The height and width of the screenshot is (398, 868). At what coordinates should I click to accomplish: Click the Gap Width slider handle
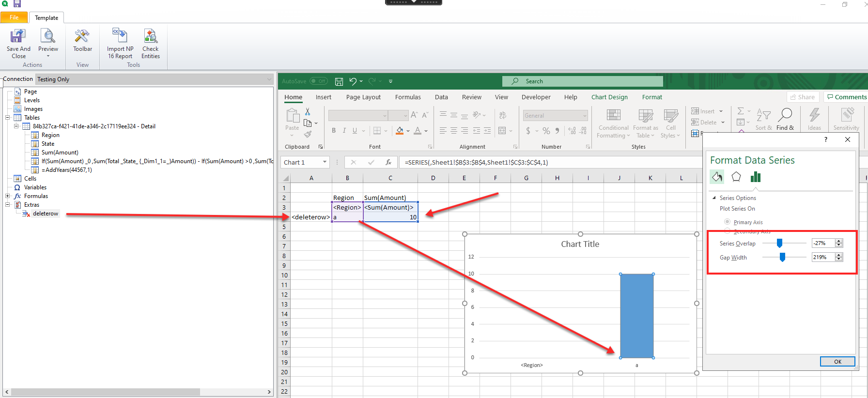pos(782,258)
